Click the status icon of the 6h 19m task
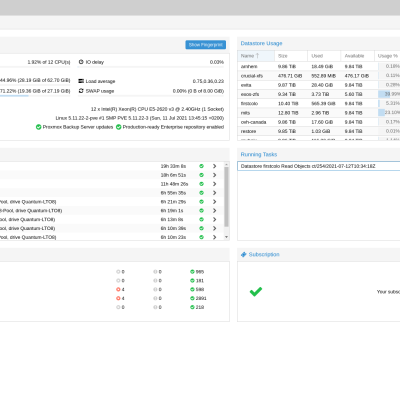This screenshot has width=400, height=400. tap(201, 210)
